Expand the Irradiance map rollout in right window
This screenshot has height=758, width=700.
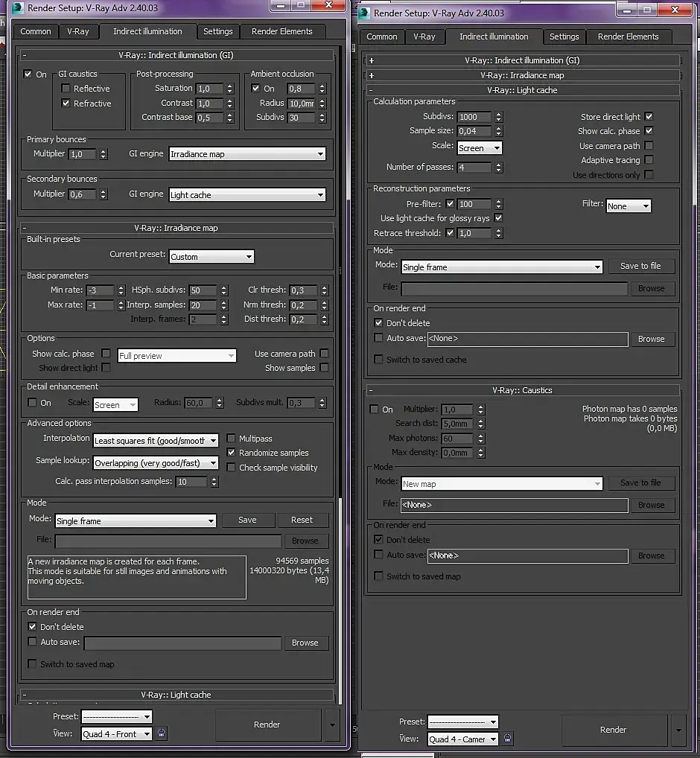(x=372, y=75)
